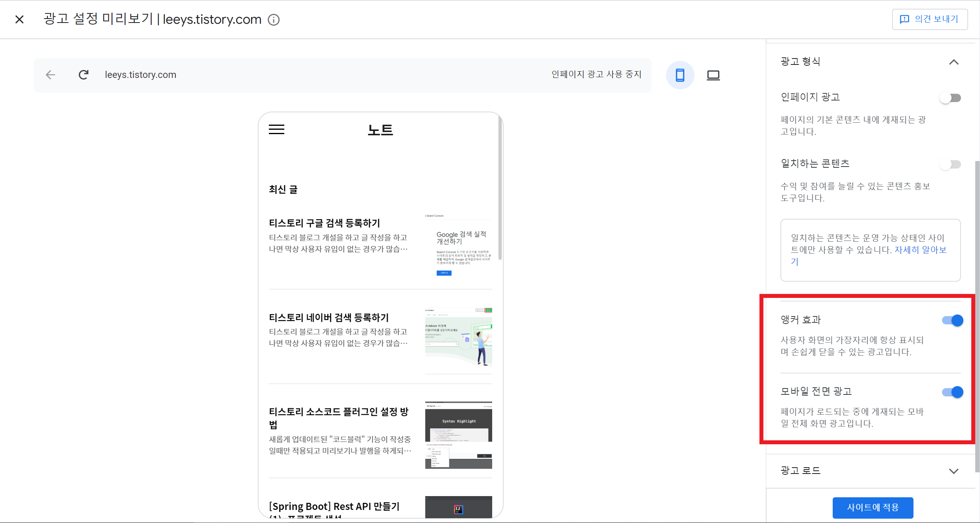Enable the 인페이지 광고 toggle
980x523 pixels.
pos(950,98)
